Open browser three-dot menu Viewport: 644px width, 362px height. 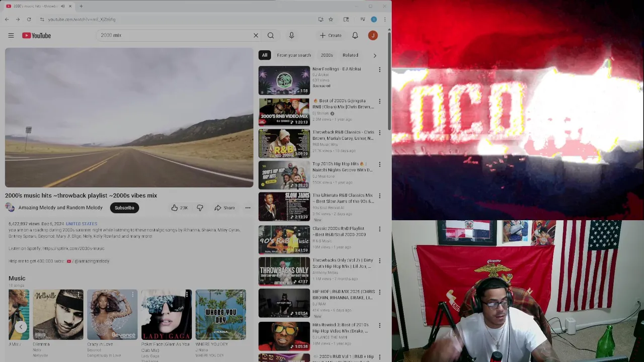click(385, 19)
